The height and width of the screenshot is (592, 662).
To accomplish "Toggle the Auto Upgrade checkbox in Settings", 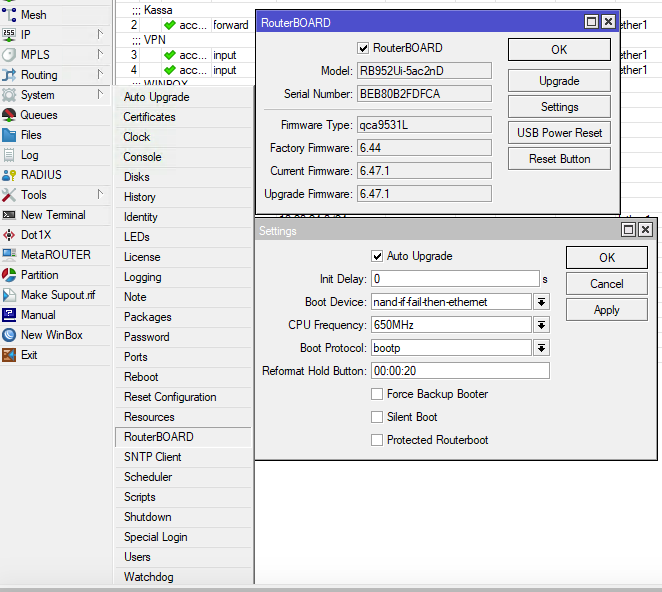I will click(377, 256).
